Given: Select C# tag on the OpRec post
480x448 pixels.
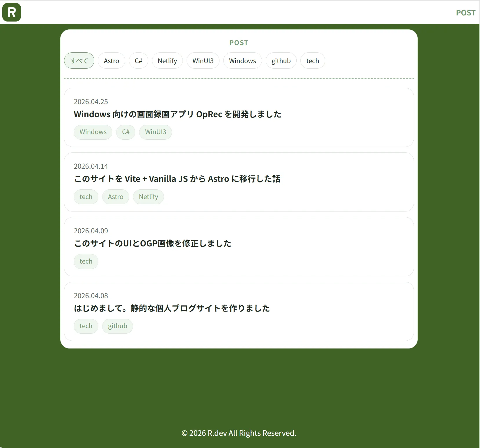Looking at the screenshot, I should coord(126,132).
